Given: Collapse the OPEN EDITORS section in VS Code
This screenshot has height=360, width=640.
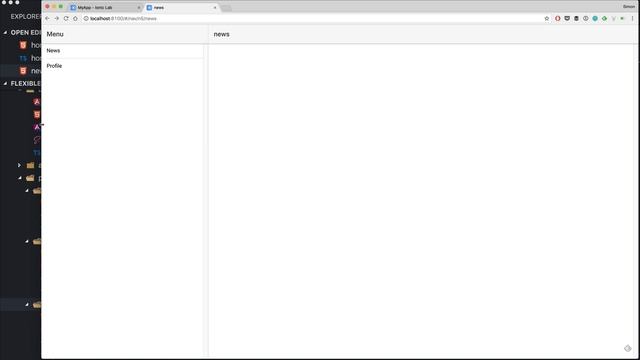Looking at the screenshot, I should pos(5,32).
